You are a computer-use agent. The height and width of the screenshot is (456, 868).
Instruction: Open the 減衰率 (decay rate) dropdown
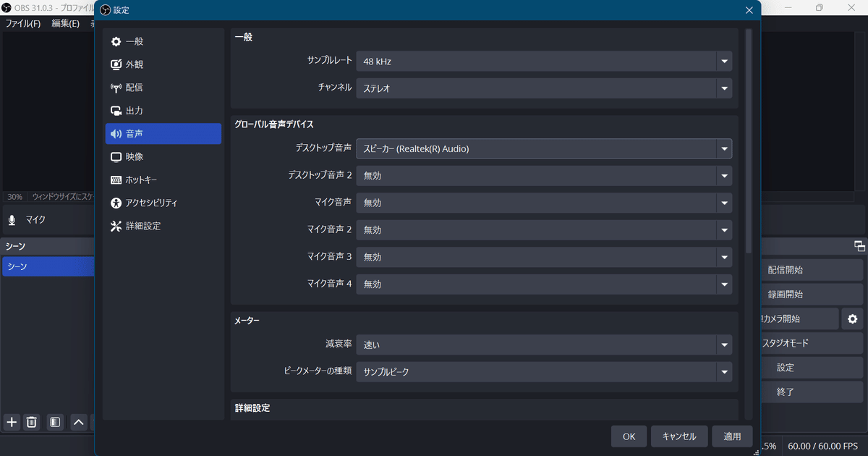(723, 345)
